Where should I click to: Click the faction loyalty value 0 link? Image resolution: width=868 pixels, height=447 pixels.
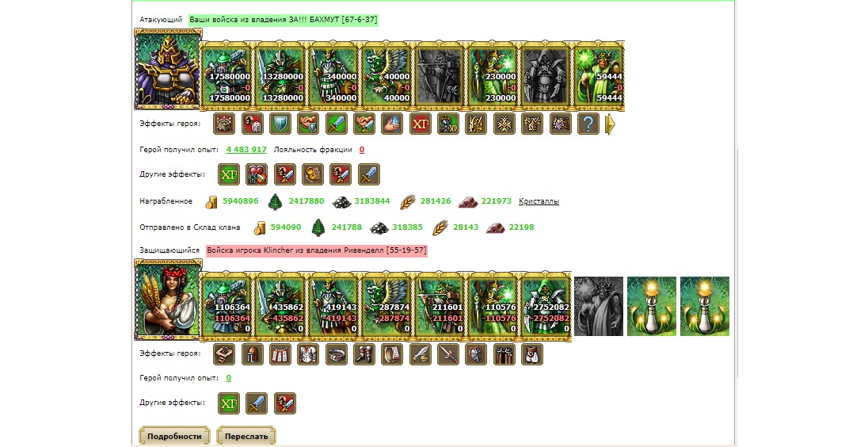click(362, 150)
